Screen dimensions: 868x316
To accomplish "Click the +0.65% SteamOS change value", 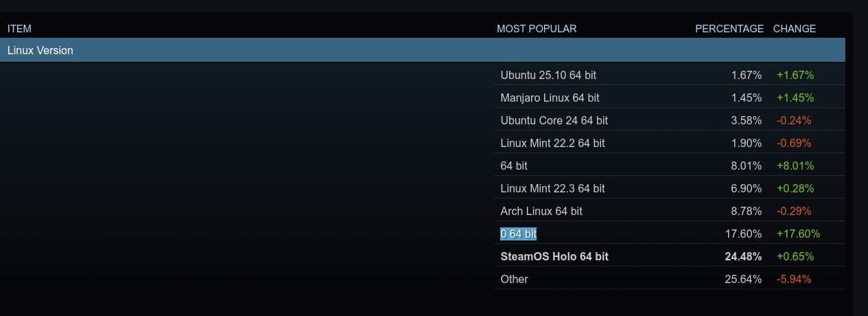I will pos(795,256).
